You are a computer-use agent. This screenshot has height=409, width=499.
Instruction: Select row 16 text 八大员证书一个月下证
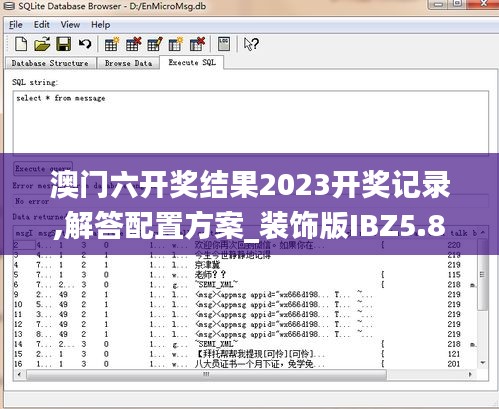click(254, 364)
